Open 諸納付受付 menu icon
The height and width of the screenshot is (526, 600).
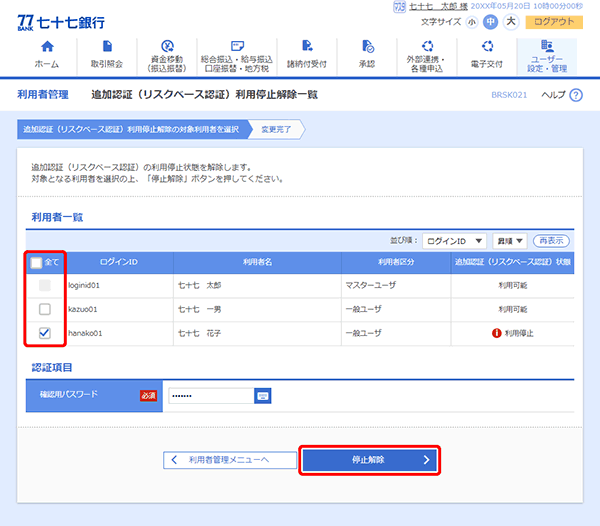(307, 46)
